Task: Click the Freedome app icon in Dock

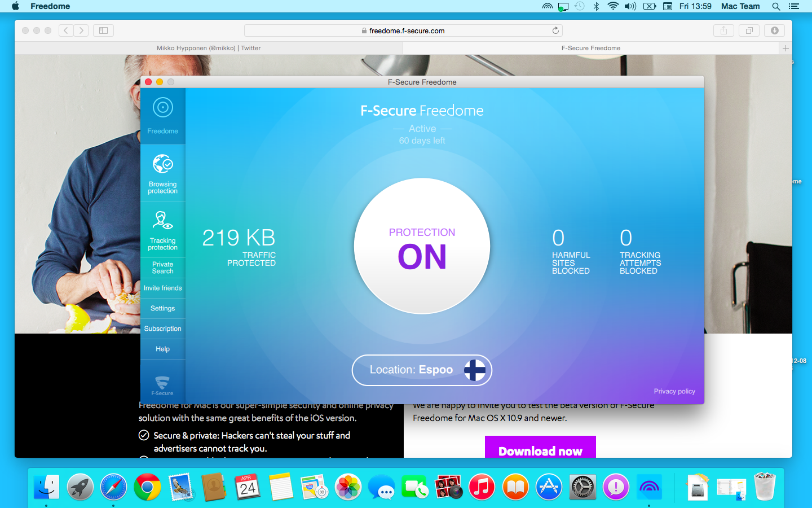Action: pos(649,487)
